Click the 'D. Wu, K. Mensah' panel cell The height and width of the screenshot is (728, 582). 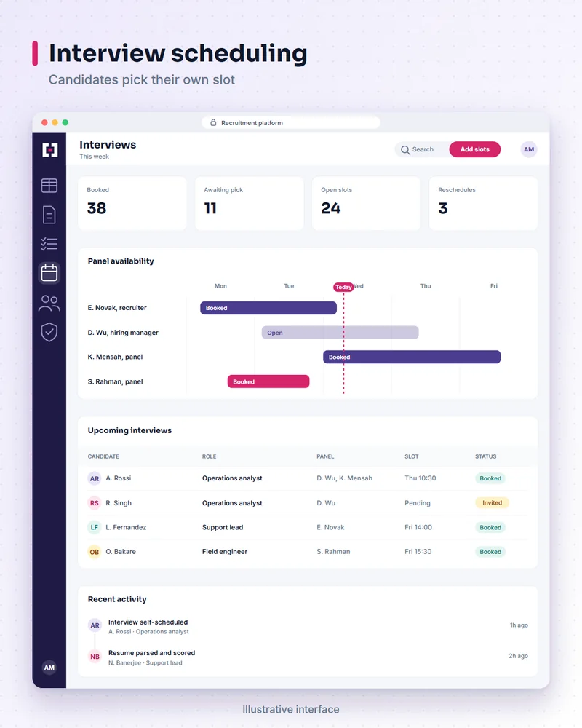click(344, 478)
